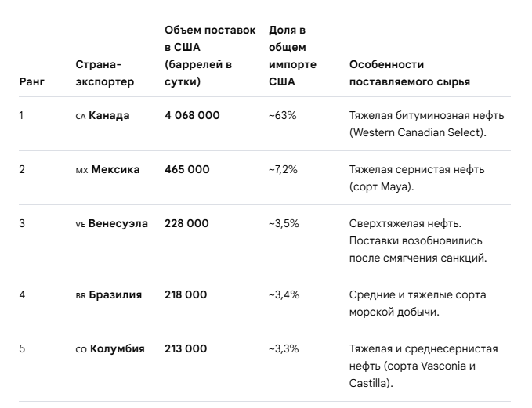532x408 pixels.
Task: Select the Ранг column header
Action: tap(32, 81)
